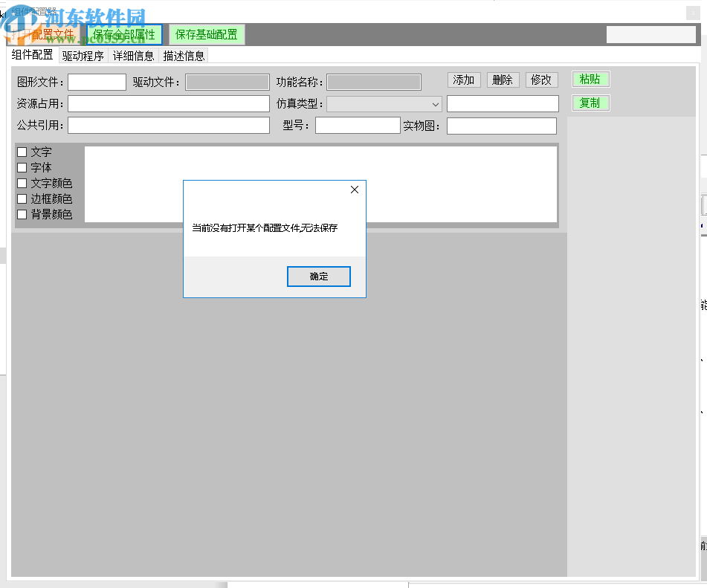Click the text field right of 仿真类型 dropdown

tap(503, 104)
